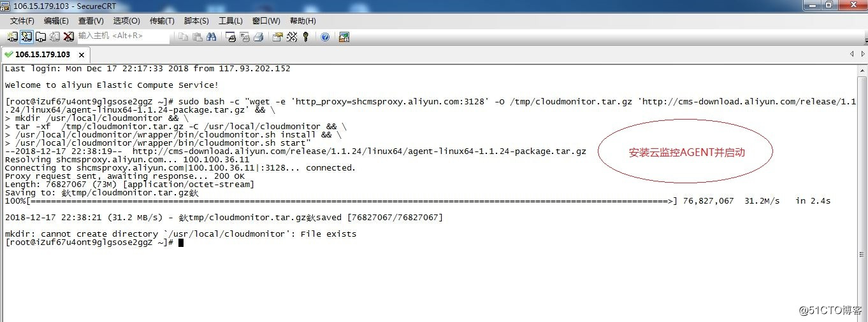Open the 窗口(W) menu
Screen dimensions: 868x322
click(266, 21)
